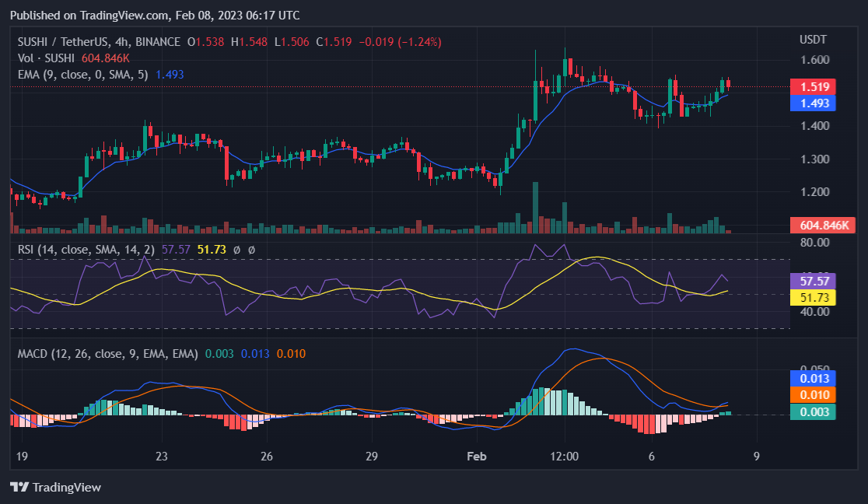Viewport: 868px width, 504px height.
Task: Click the RSI 80.00 axis level
Action: pyautogui.click(x=815, y=243)
